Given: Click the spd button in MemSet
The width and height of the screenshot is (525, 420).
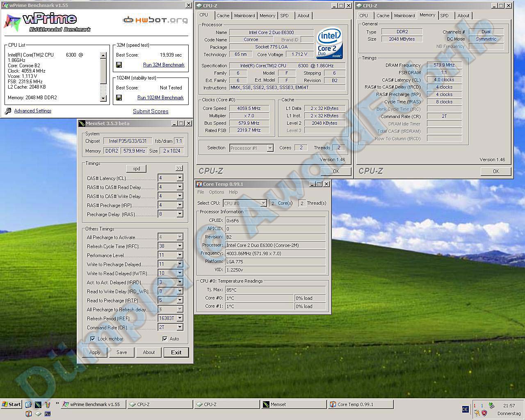Looking at the screenshot, I should pos(136,169).
